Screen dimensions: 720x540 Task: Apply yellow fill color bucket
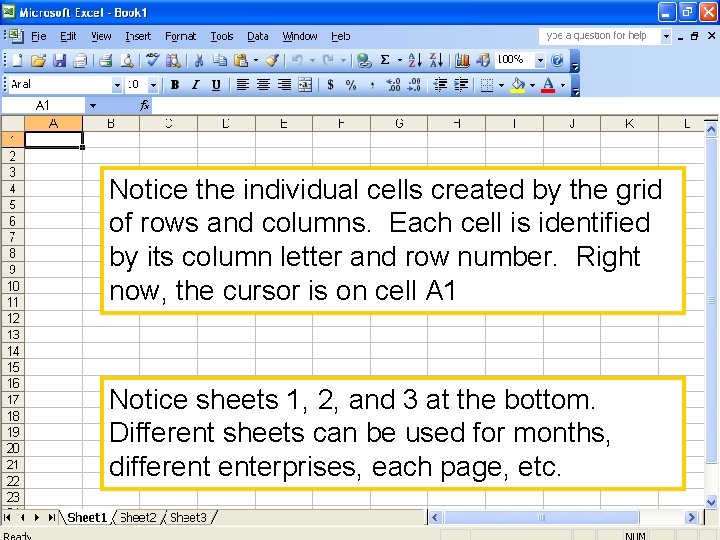[x=518, y=85]
